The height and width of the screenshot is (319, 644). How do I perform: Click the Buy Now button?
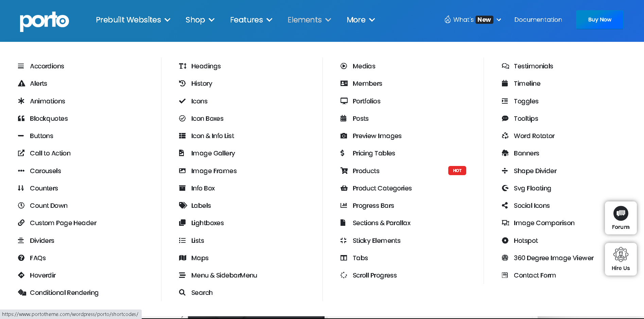[599, 20]
